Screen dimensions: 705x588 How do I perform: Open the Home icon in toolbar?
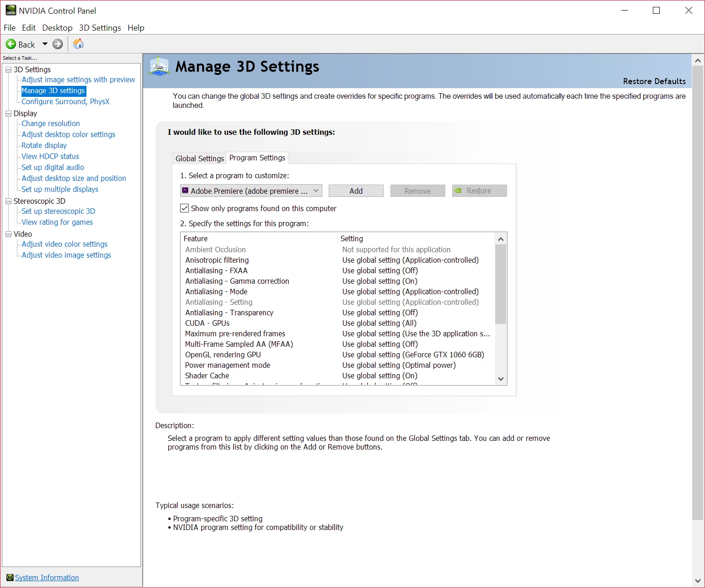[78, 44]
